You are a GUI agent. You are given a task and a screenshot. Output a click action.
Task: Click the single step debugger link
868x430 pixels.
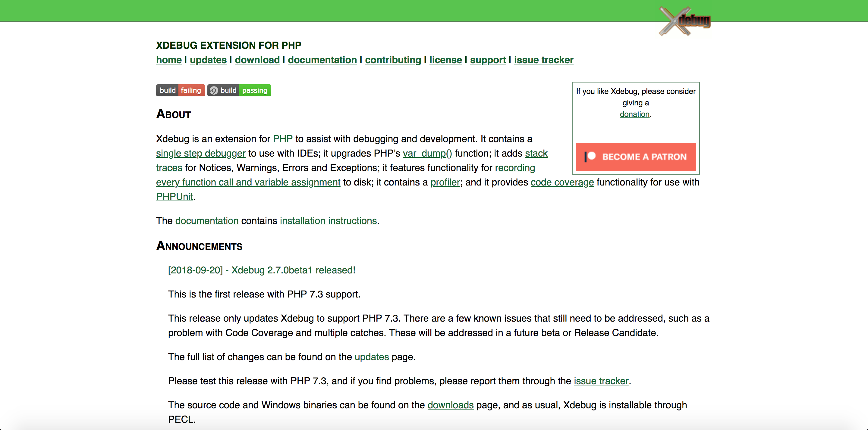201,153
